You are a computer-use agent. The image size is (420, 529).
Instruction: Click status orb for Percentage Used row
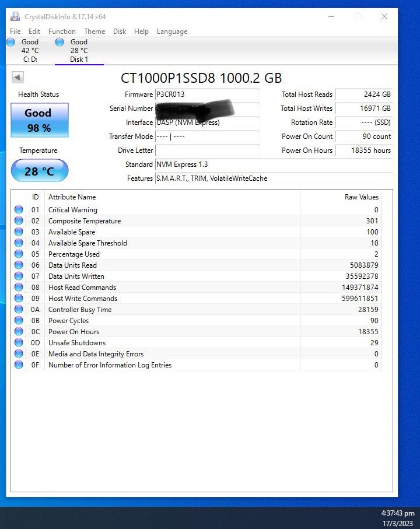point(19,254)
